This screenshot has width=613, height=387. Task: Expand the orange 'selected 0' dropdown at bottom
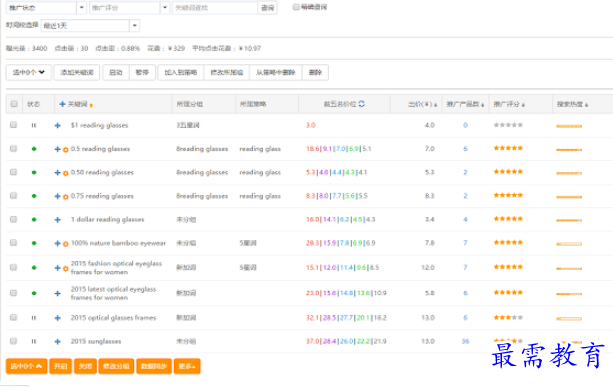tap(26, 366)
